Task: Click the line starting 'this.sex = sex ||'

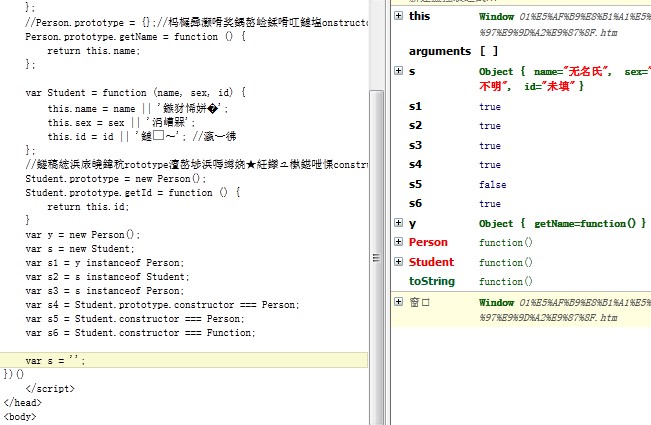Action: click(x=121, y=122)
